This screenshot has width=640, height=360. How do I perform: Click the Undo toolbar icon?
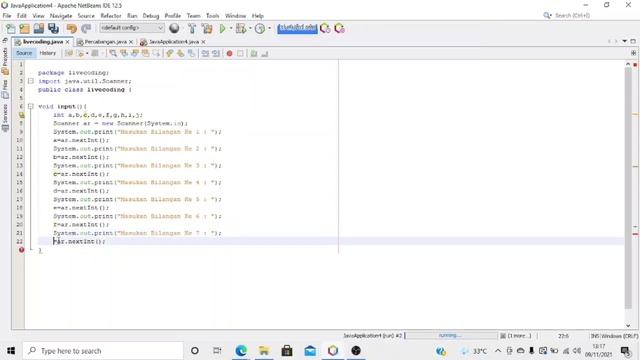click(72, 29)
